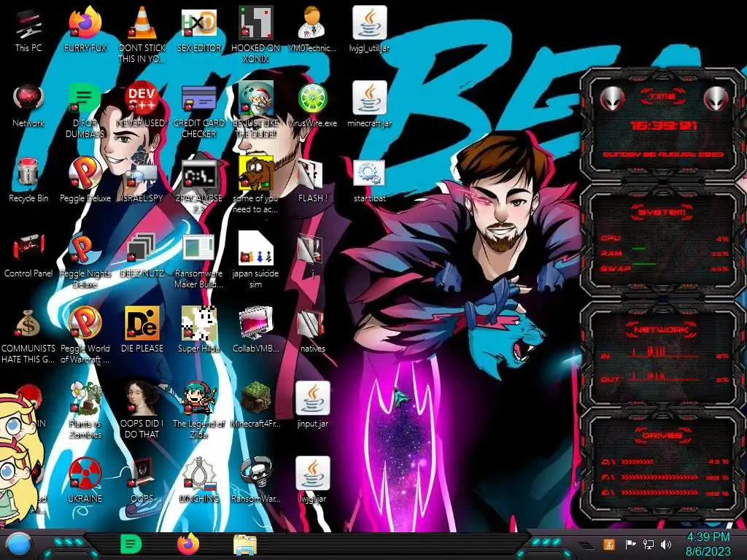The height and width of the screenshot is (560, 747).
Task: Select the start.bat file icon
Action: pos(369,180)
